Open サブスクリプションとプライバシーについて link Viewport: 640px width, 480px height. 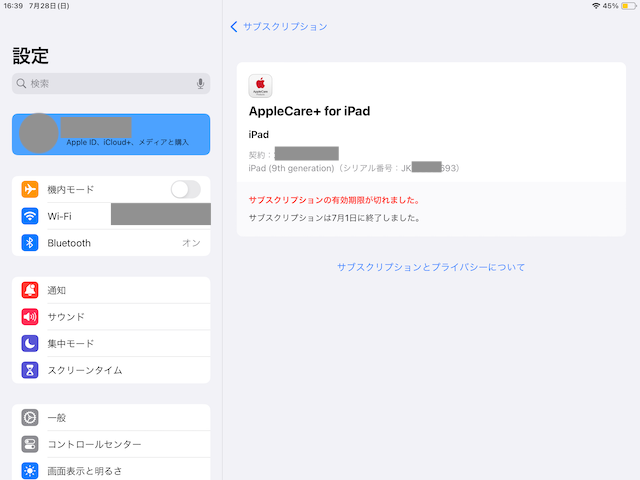click(x=431, y=267)
